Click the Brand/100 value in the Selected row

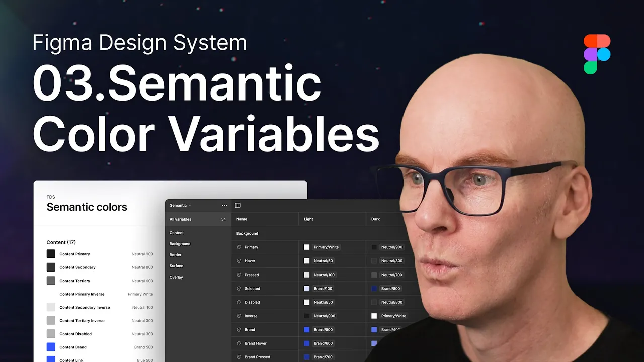coord(323,289)
